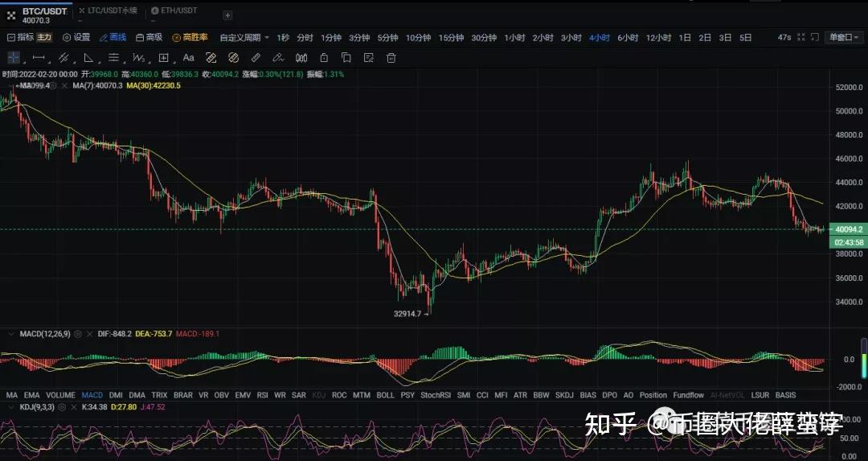This screenshot has height=461, width=868.
Task: Click the screenshot capture icon near 单窗口
Action: point(814,37)
